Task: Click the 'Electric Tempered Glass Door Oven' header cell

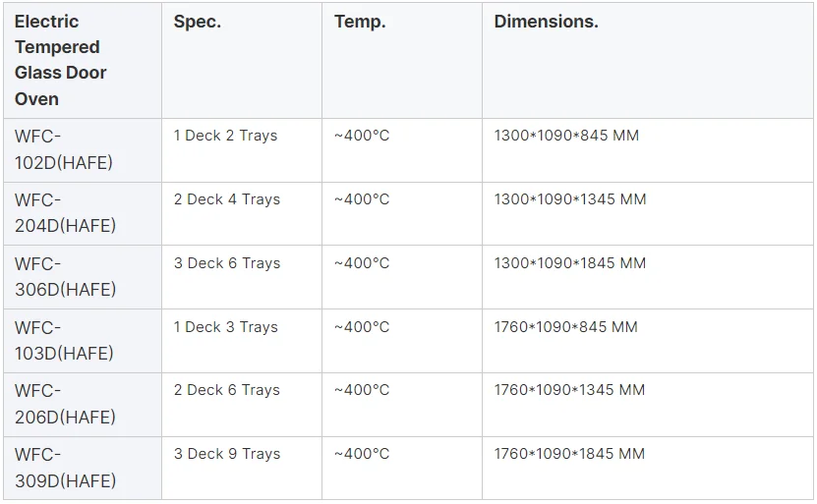Action: tap(61, 60)
